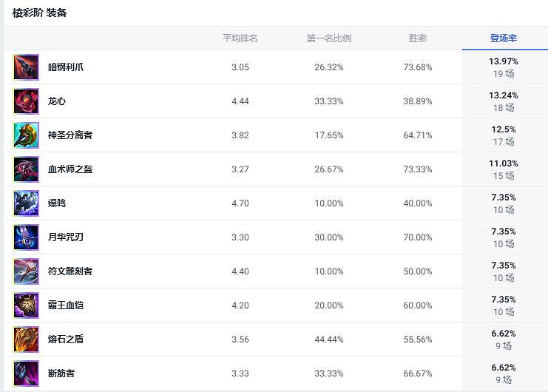Sort table by 胜率 column header
Image resolution: width=548 pixels, height=392 pixels.
click(418, 38)
